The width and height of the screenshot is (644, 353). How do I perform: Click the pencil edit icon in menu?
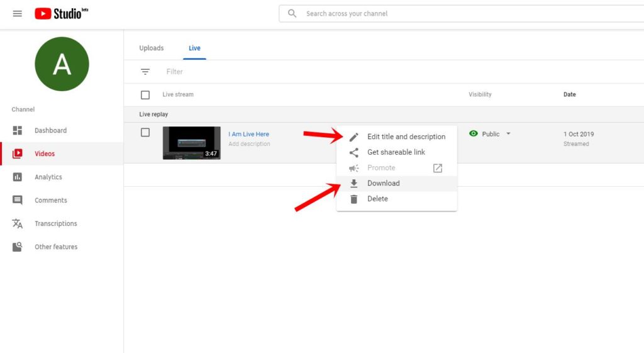[x=353, y=137]
